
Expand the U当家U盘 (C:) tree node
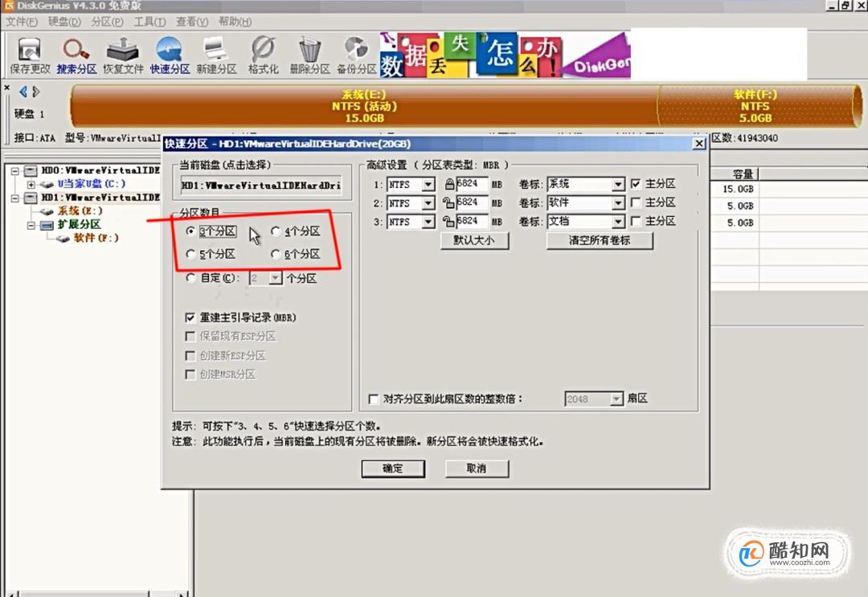31,184
